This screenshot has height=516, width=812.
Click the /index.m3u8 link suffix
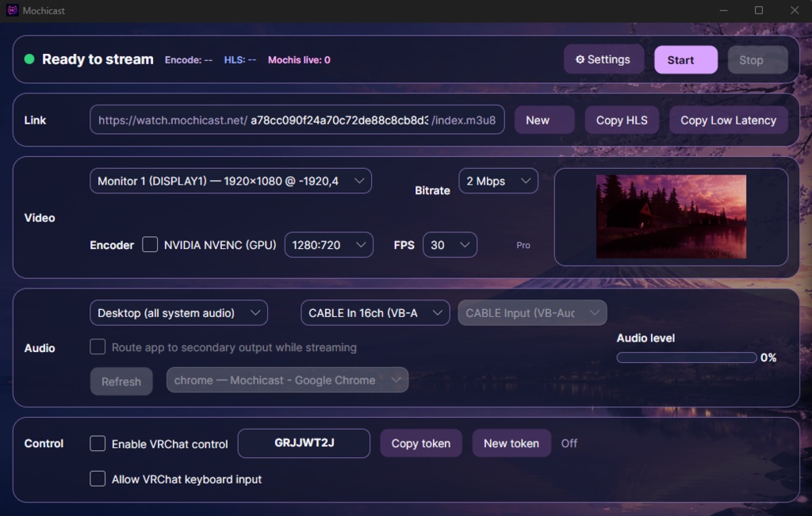(463, 120)
